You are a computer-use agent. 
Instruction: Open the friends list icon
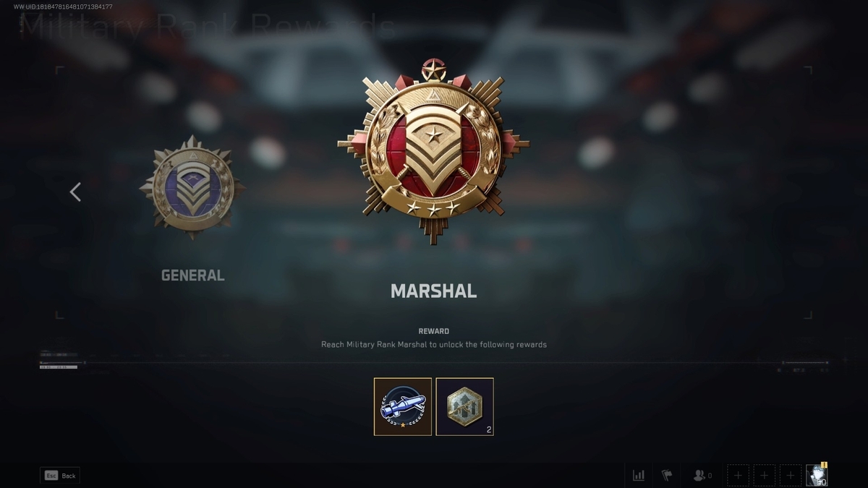tap(702, 476)
